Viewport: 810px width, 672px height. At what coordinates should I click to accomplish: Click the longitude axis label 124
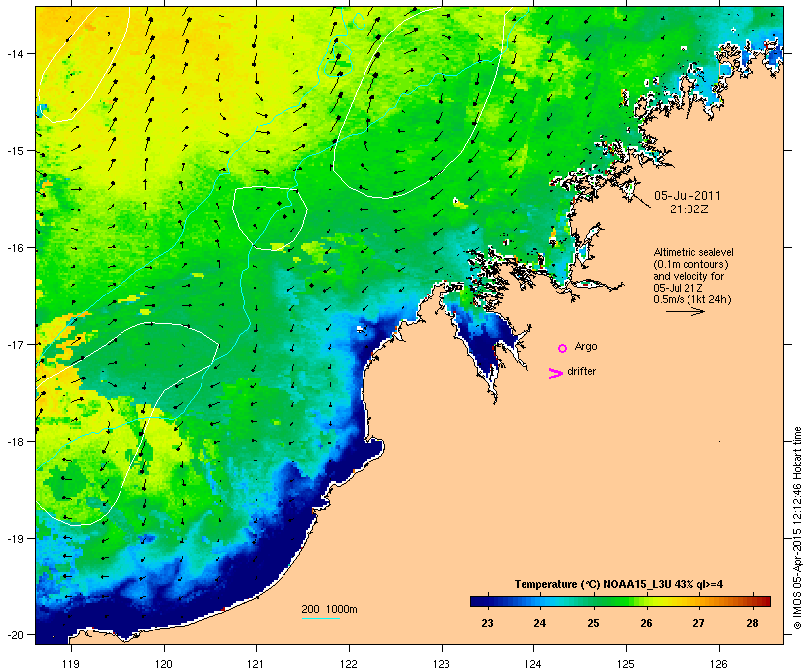(533, 664)
